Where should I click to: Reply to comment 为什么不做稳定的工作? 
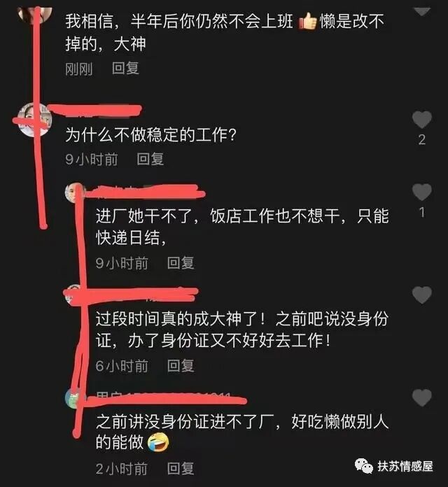[x=150, y=159]
